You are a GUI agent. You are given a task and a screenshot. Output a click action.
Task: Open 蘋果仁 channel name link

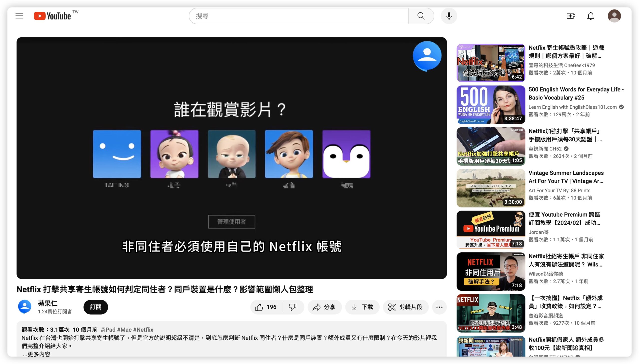(48, 303)
